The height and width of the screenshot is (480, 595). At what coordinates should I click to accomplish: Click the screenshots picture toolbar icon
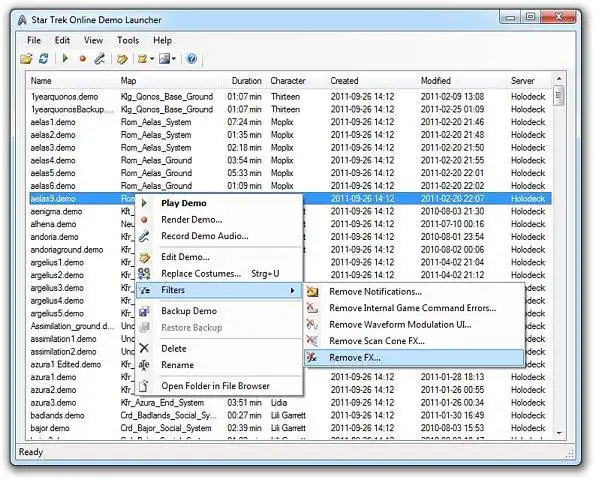165,58
